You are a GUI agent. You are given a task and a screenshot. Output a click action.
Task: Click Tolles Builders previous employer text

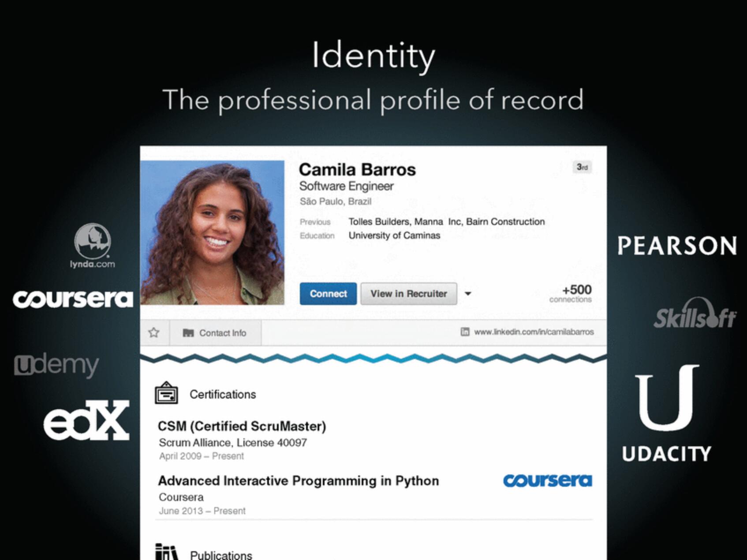(379, 222)
